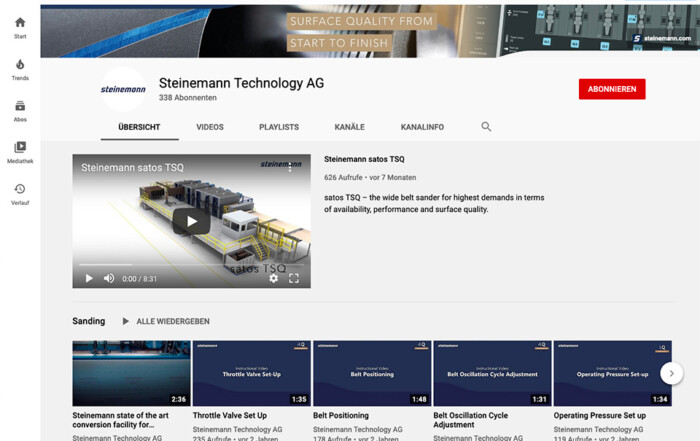Open Belt Positioning video thumbnail
The image size is (700, 441).
click(372, 373)
